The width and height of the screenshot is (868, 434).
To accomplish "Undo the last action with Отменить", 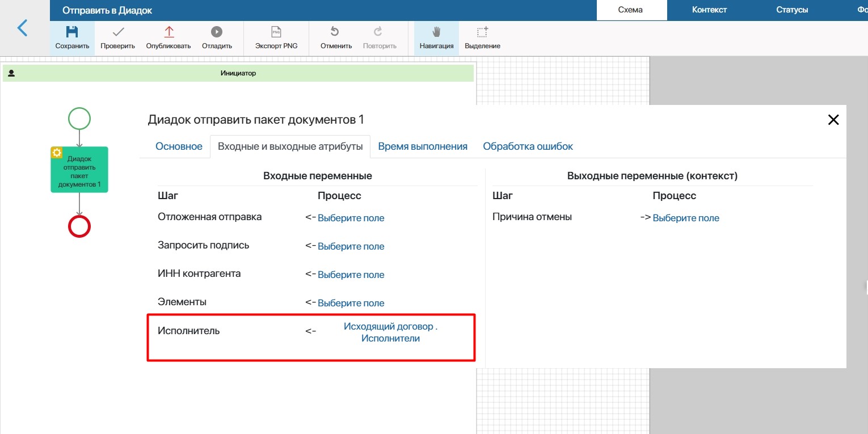I will coord(336,32).
